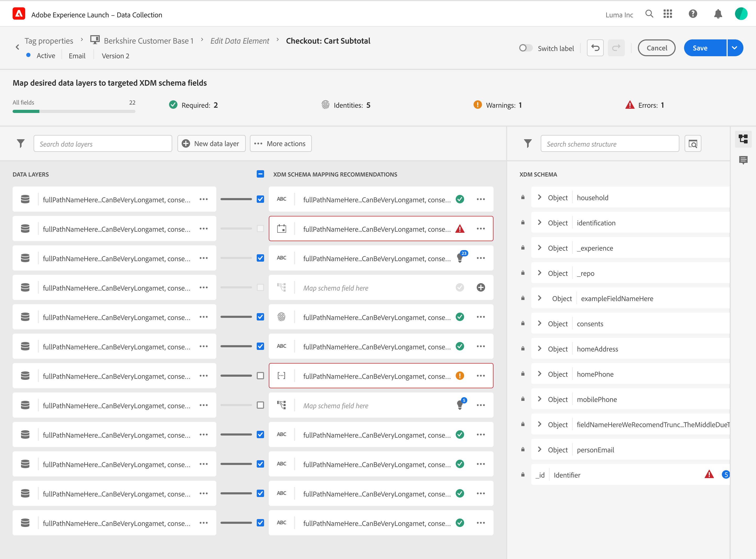
Task: Click the schema preview search icon button
Action: pos(693,144)
